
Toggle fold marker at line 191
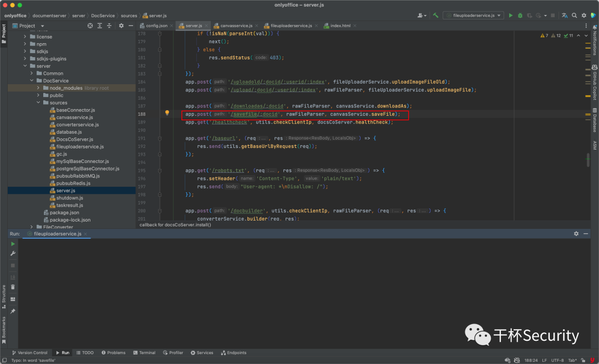160,138
